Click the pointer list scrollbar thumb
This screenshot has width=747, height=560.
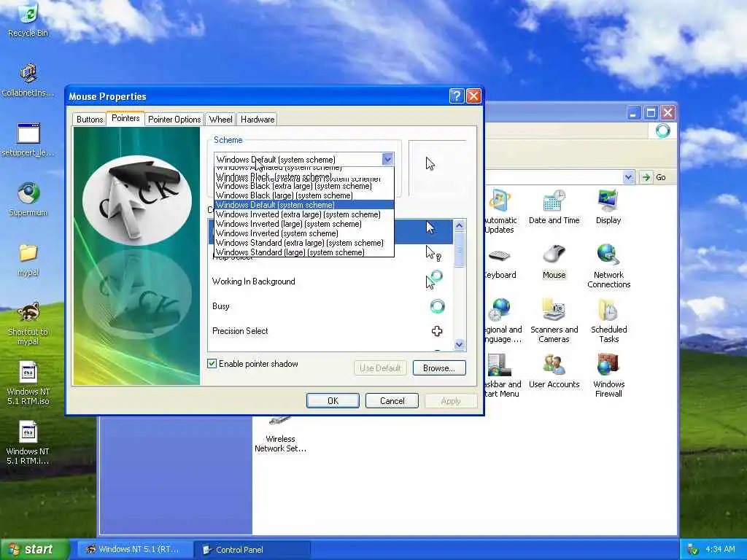tap(460, 249)
